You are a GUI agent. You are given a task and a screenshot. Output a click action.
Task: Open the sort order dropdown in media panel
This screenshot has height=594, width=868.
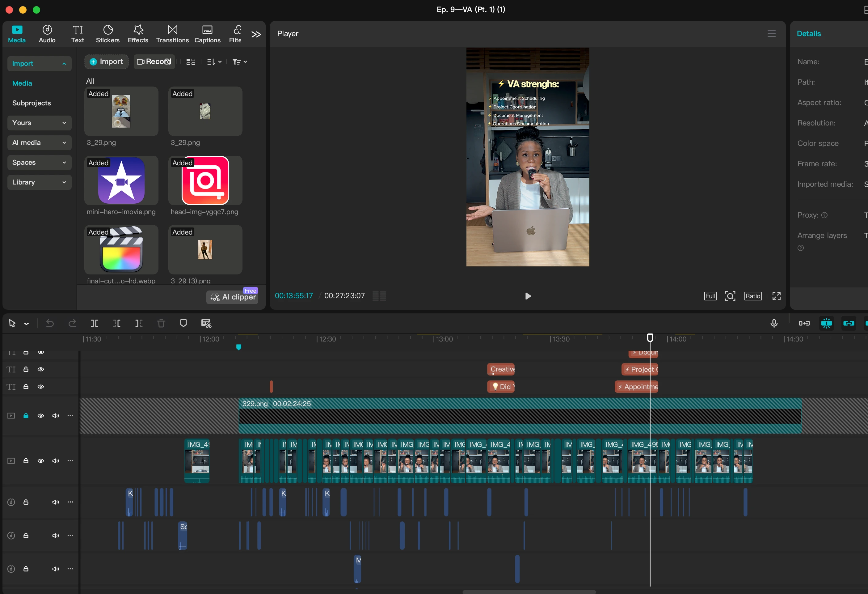(x=214, y=62)
